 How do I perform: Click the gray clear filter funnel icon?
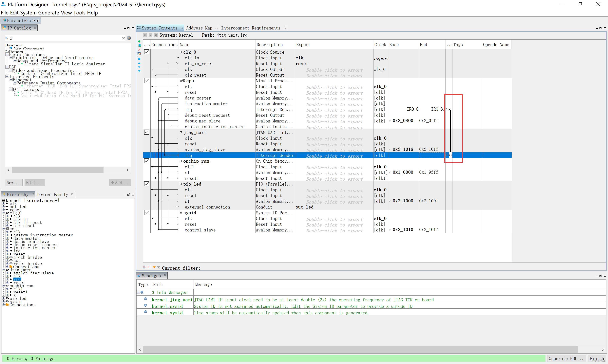pyautogui.click(x=159, y=267)
